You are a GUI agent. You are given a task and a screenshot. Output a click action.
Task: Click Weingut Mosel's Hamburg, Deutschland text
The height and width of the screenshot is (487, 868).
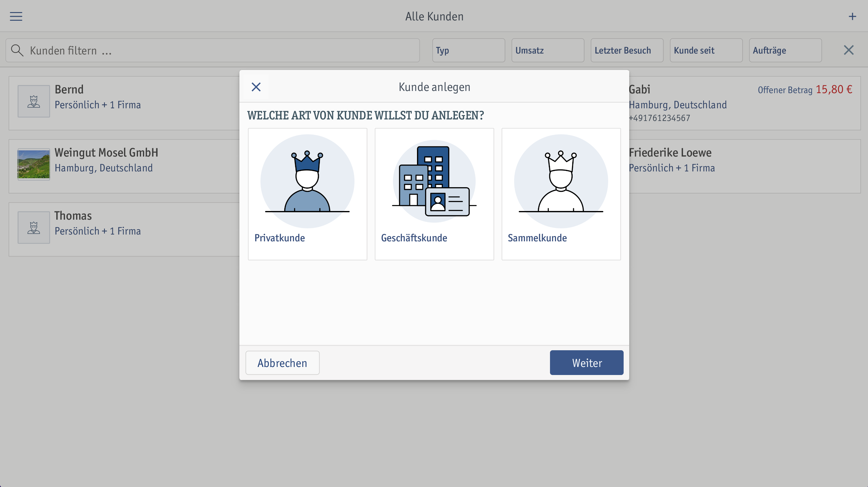[x=103, y=168]
